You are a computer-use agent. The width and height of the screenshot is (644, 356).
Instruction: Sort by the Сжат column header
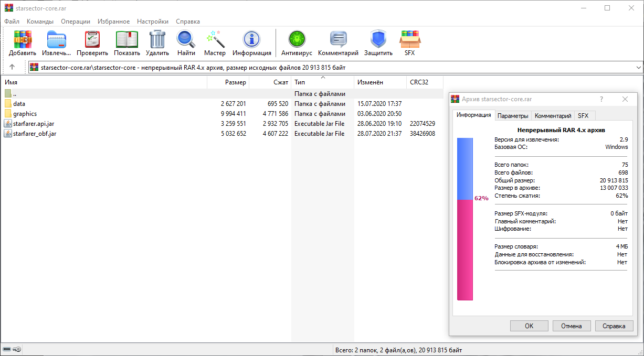[270, 82]
